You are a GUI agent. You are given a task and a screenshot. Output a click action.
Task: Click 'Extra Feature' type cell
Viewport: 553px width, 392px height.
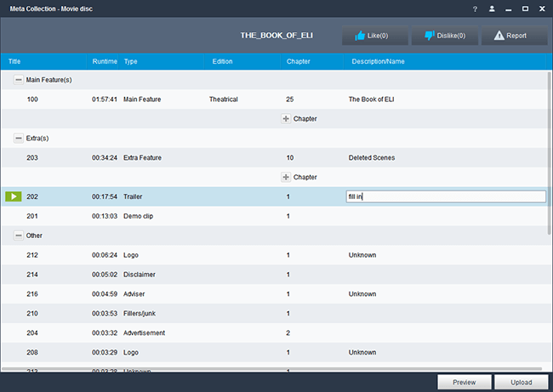142,157
